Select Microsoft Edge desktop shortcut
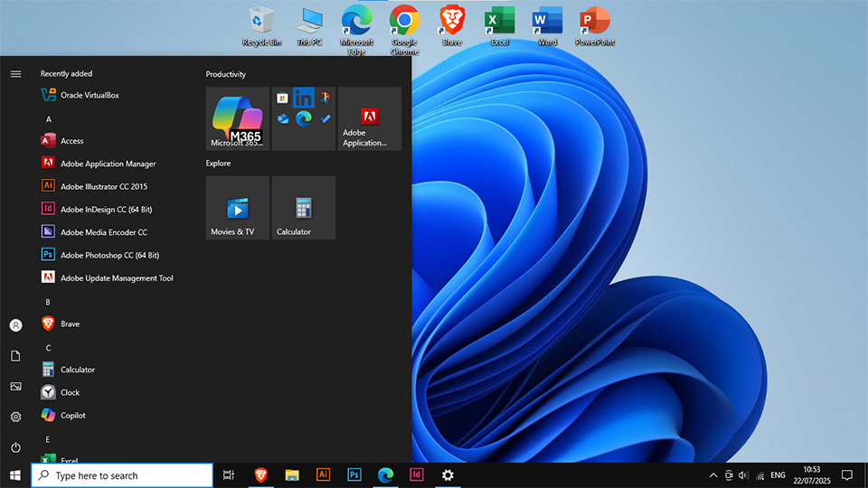 click(356, 30)
